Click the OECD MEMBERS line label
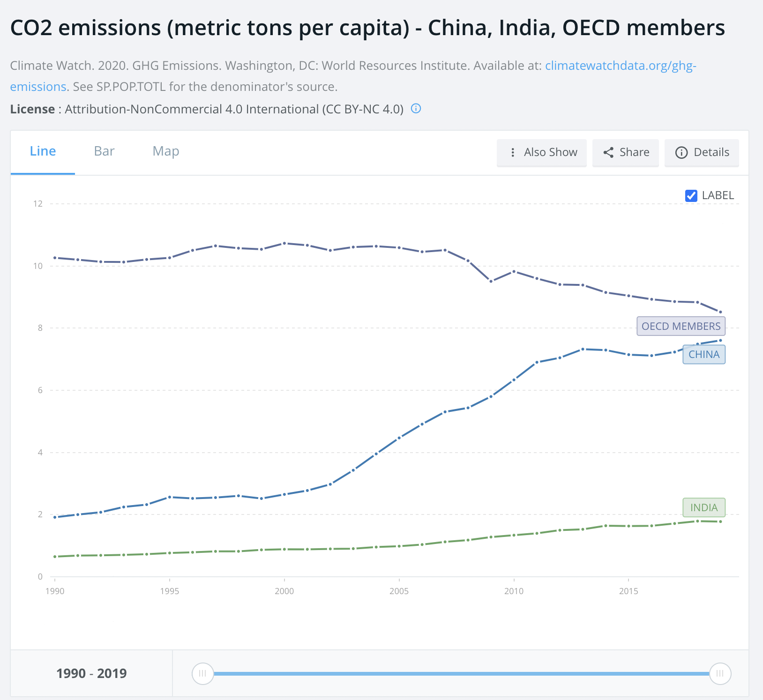Image resolution: width=763 pixels, height=700 pixels. (x=681, y=326)
